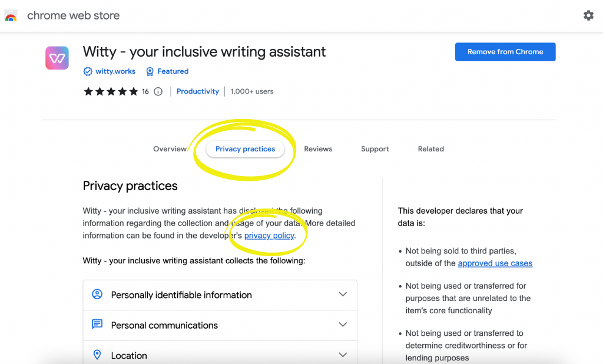Screen dimensions: 603x364
Task: Click the verified badge beside witty.works
Action: pyautogui.click(x=88, y=71)
